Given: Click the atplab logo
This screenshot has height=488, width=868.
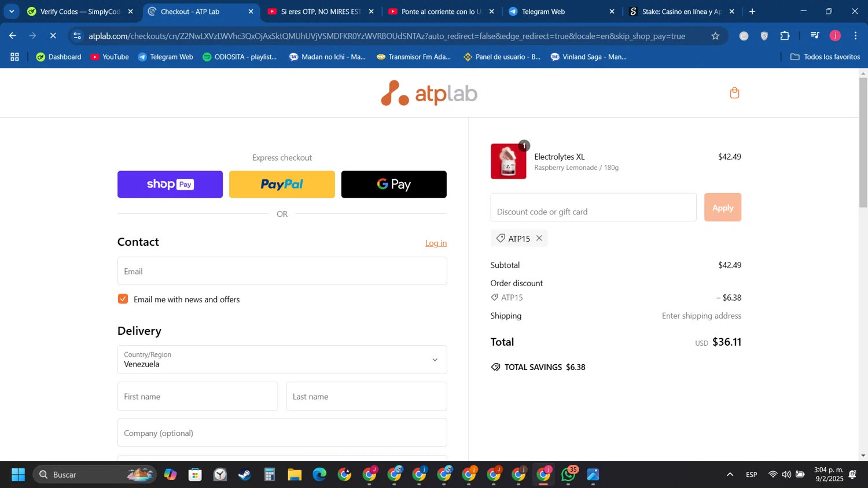Looking at the screenshot, I should [x=429, y=93].
